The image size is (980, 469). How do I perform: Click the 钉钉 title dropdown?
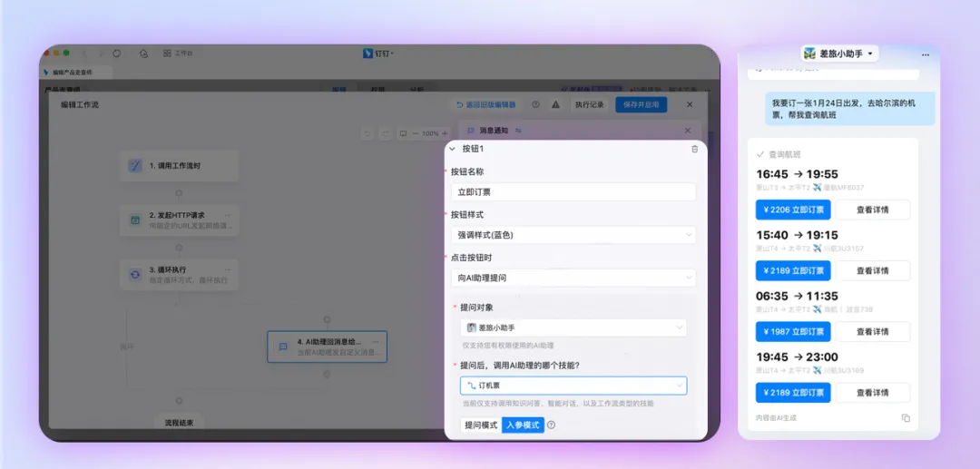(x=378, y=54)
